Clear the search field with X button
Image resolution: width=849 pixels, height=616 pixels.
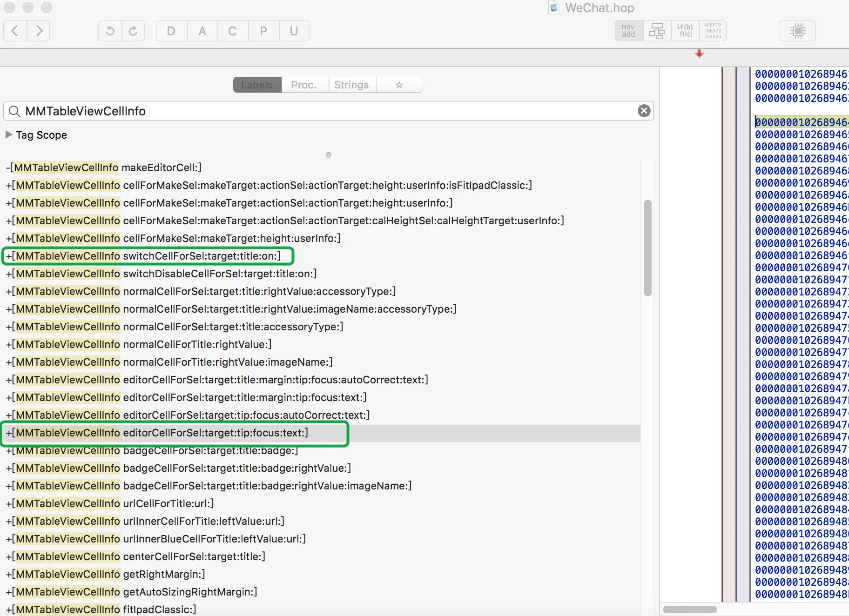[x=644, y=111]
